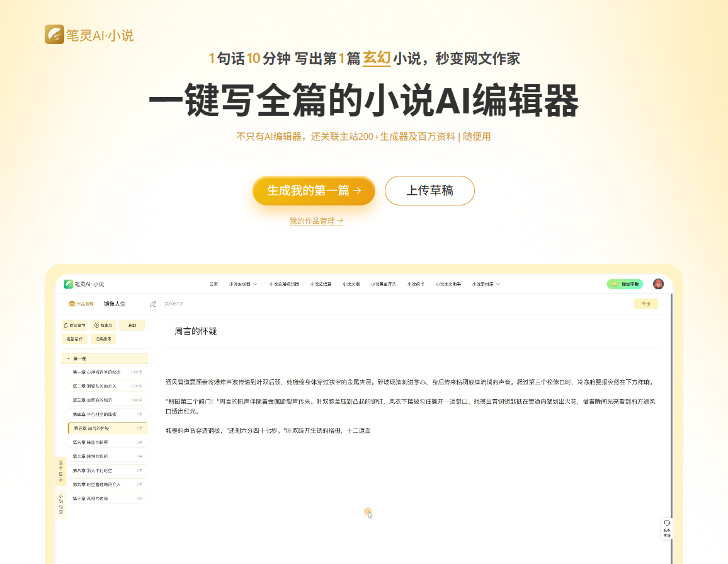Select 第二章 刑警队长的介入
728x564 pixels.
tap(108, 386)
